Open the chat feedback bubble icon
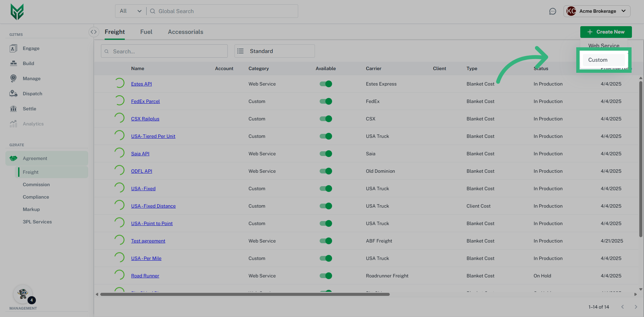 [x=553, y=11]
